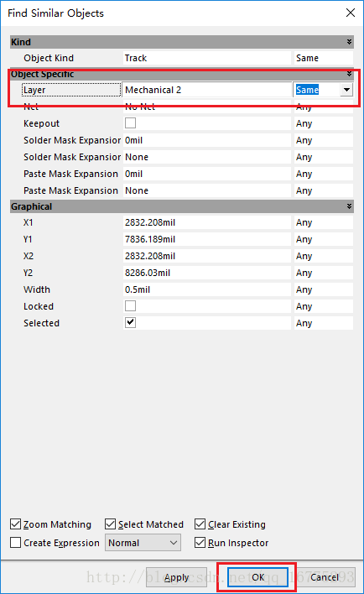The height and width of the screenshot is (594, 364).
Task: Click the OK button
Action: [x=258, y=577]
